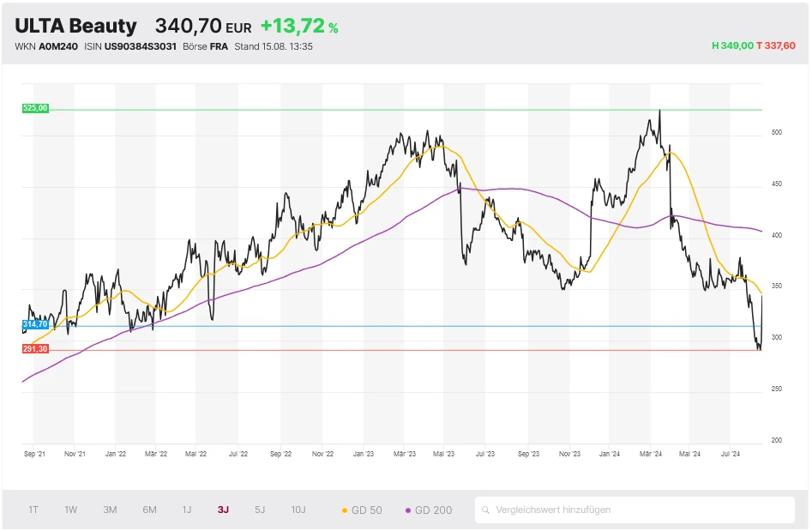Screen dimensions: 812x531
Task: Click the blue 314,70 price marker
Action: 36,324
